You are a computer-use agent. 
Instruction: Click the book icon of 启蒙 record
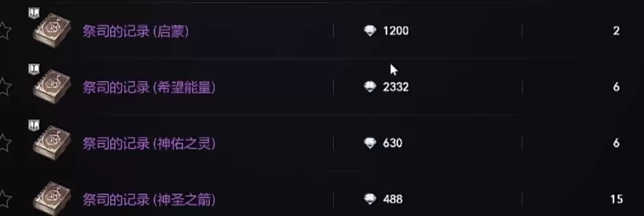(52, 31)
